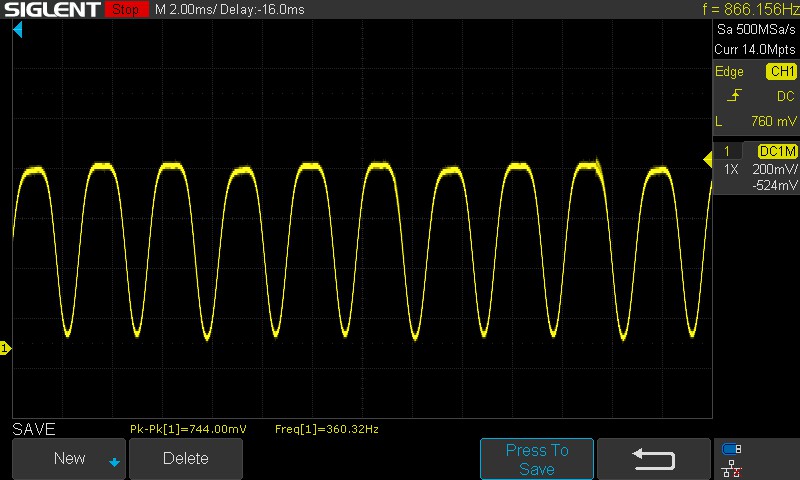Viewport: 800px width, 480px height.
Task: Click the network LAN status icon
Action: pyautogui.click(x=732, y=468)
